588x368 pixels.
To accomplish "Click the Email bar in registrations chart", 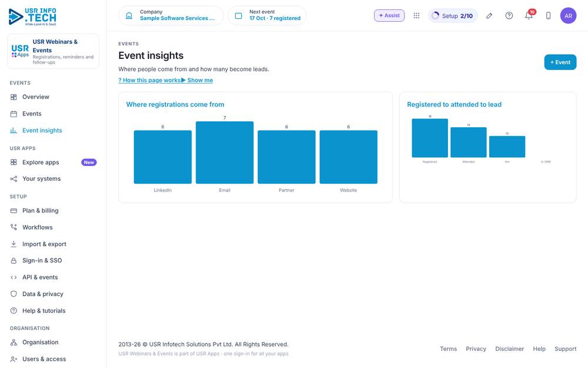I will coord(225,152).
